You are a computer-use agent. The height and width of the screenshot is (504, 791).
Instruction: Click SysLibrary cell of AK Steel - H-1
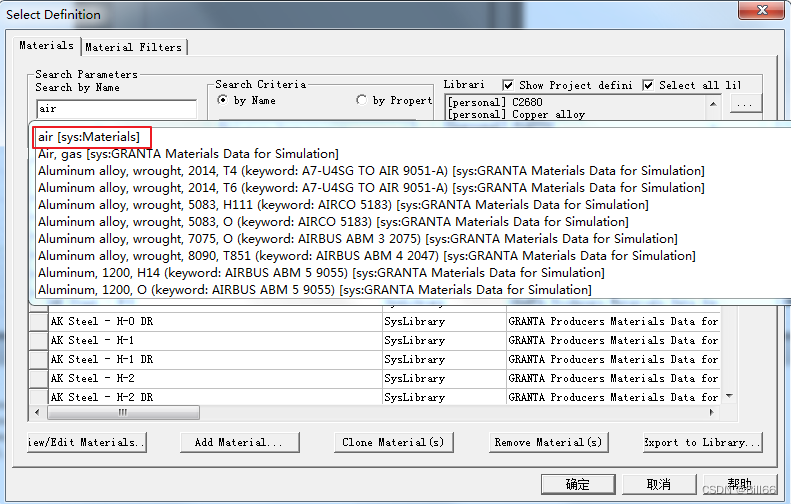444,341
